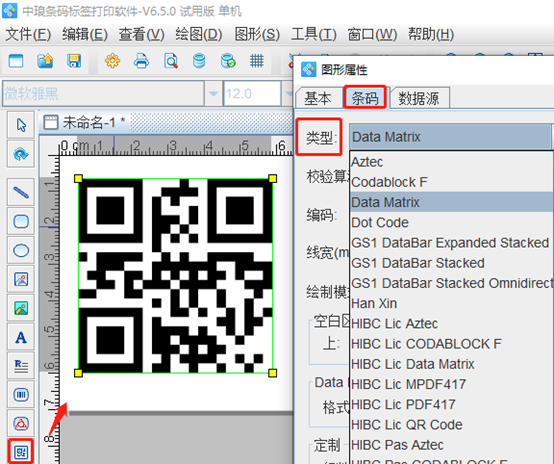Select the line drawing tool

pos(21,193)
